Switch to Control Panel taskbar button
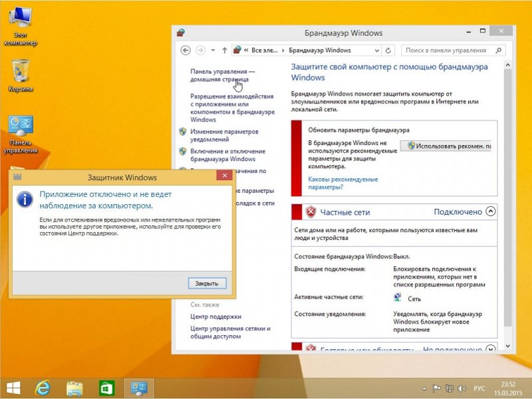532x399 pixels. coord(139,388)
